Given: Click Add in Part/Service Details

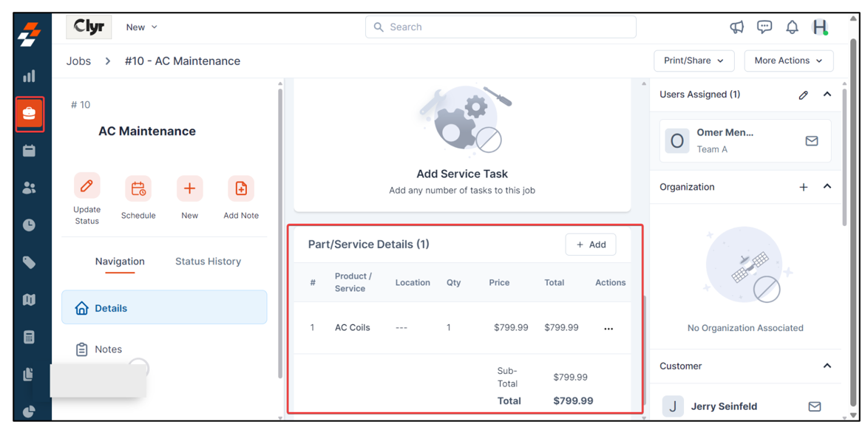Looking at the screenshot, I should coord(591,245).
